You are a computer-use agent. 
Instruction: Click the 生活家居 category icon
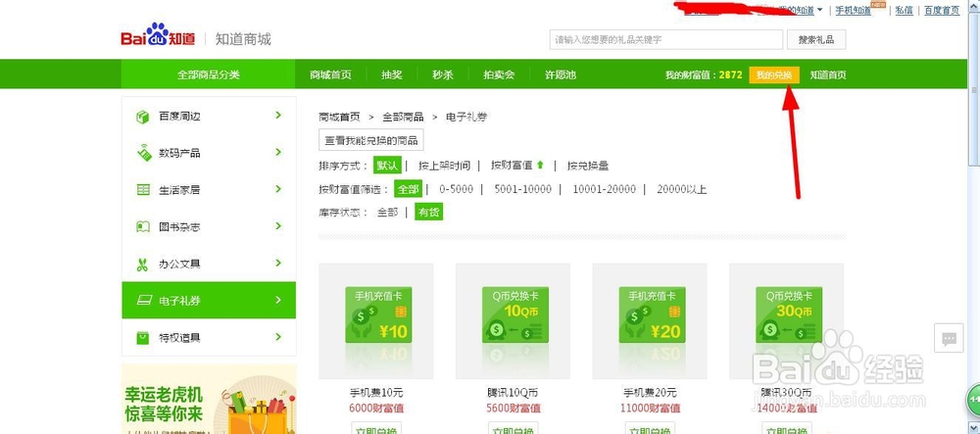pos(143,190)
